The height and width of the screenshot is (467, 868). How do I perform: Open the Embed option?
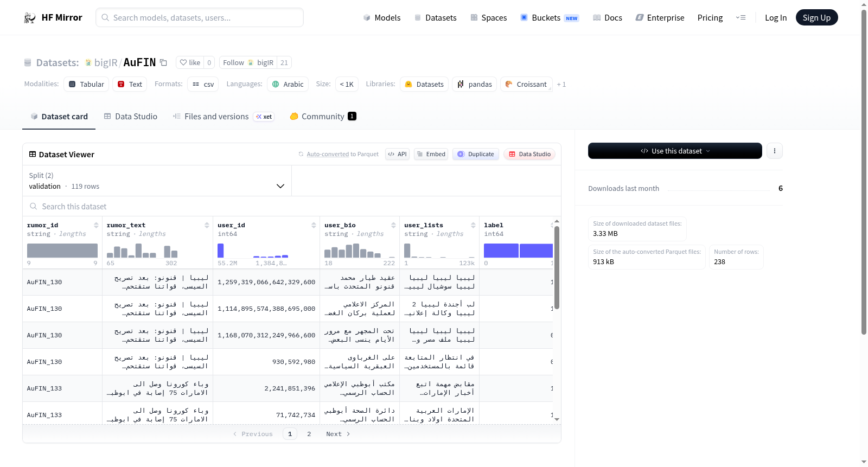pyautogui.click(x=431, y=154)
